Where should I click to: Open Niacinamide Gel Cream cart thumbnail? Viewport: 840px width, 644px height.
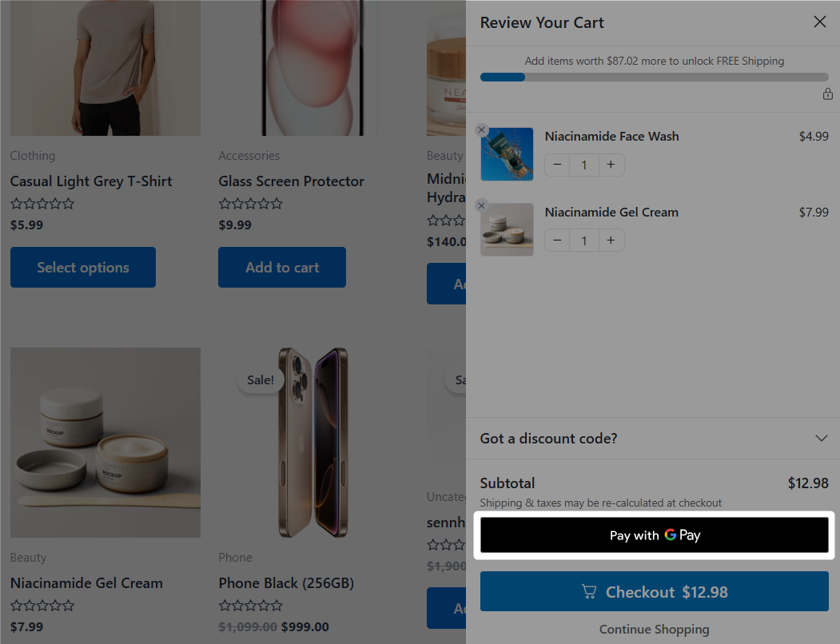click(507, 230)
